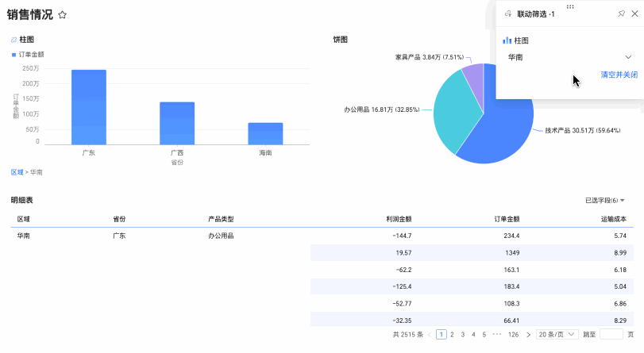Pin the 联动筛选 panel
644x353 pixels.
(x=621, y=13)
